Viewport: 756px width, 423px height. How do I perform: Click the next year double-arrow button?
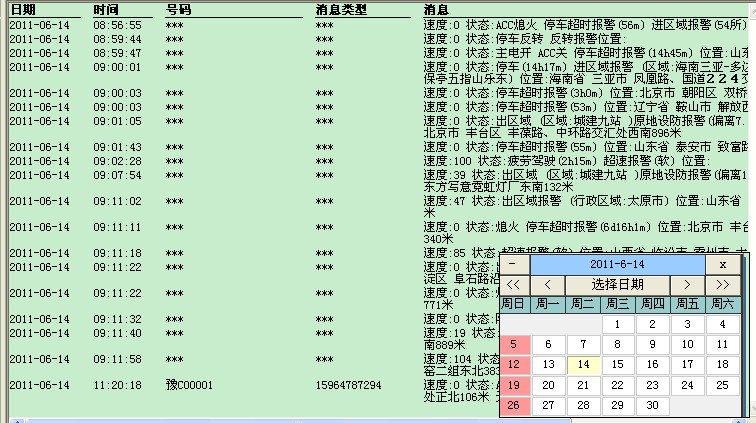[x=723, y=285]
